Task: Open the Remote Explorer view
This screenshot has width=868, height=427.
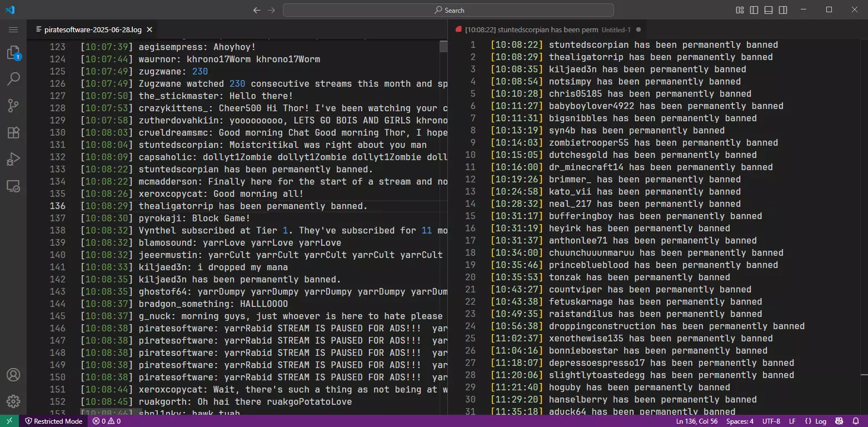Action: coord(13,186)
